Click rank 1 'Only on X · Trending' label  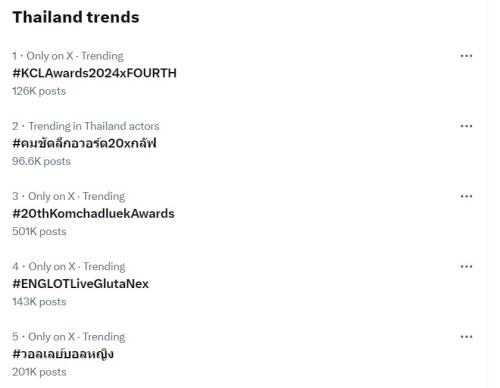[x=75, y=56]
